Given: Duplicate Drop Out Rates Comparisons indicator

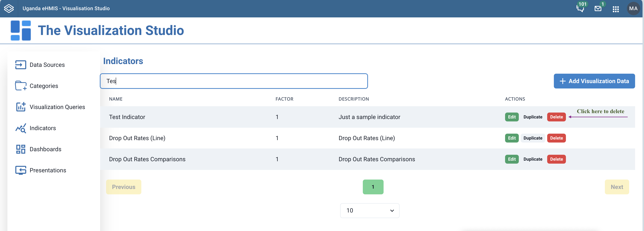Looking at the screenshot, I should 533,159.
